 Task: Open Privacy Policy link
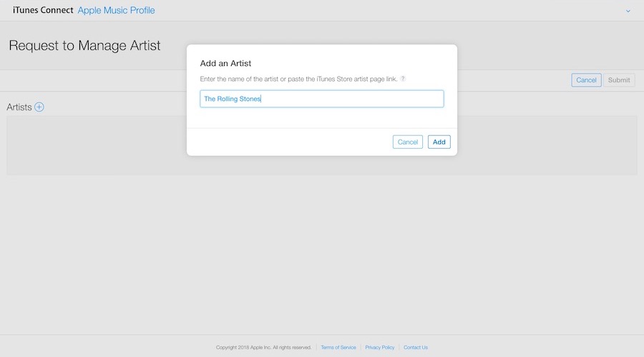(379, 348)
